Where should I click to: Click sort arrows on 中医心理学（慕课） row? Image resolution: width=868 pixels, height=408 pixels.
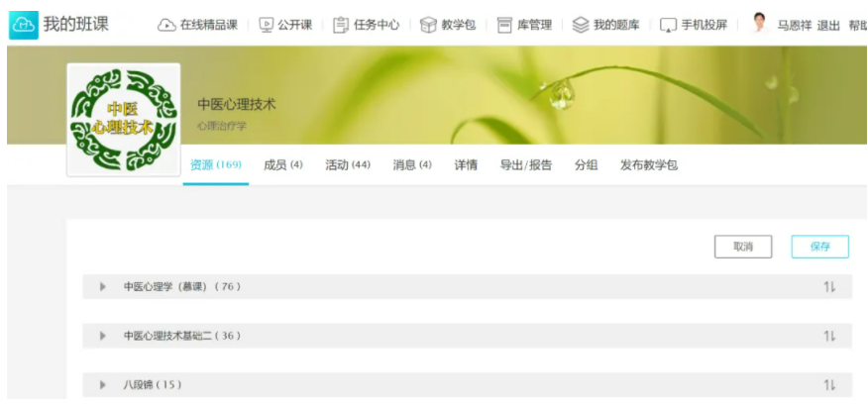pyautogui.click(x=829, y=287)
